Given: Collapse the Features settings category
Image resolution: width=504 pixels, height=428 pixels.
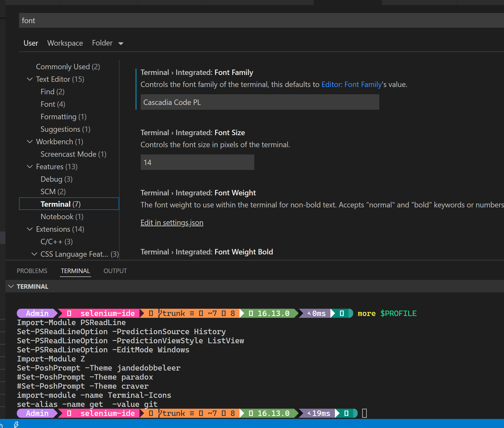Looking at the screenshot, I should click(30, 167).
